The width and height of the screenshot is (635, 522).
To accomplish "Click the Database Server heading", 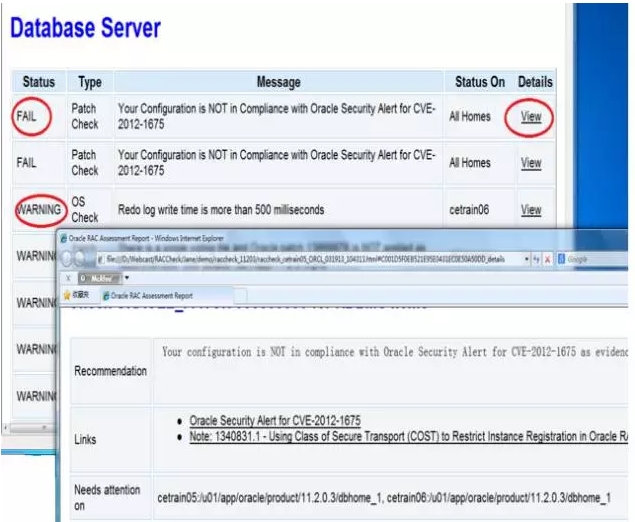I will 85,28.
